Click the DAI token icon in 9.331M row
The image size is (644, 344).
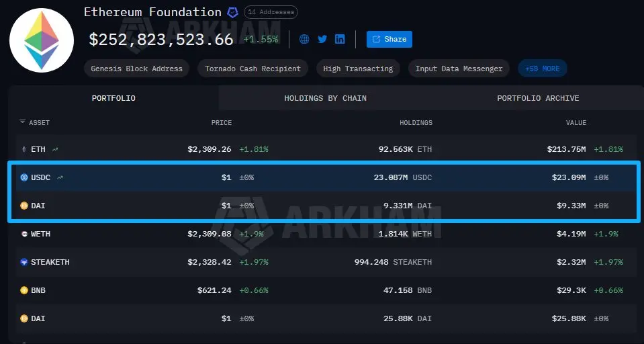tap(24, 206)
